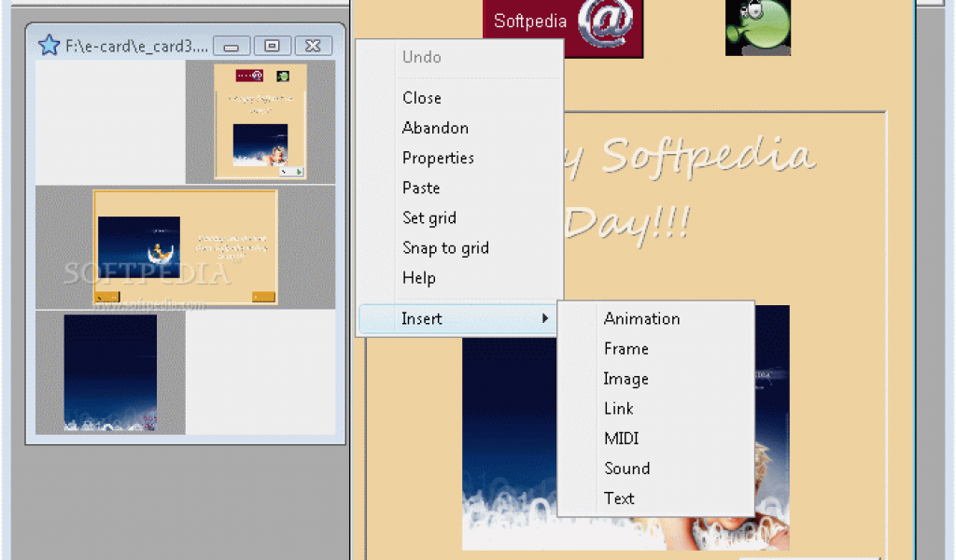Maximize the e_card3 preview window
The image size is (956, 560).
272,47
